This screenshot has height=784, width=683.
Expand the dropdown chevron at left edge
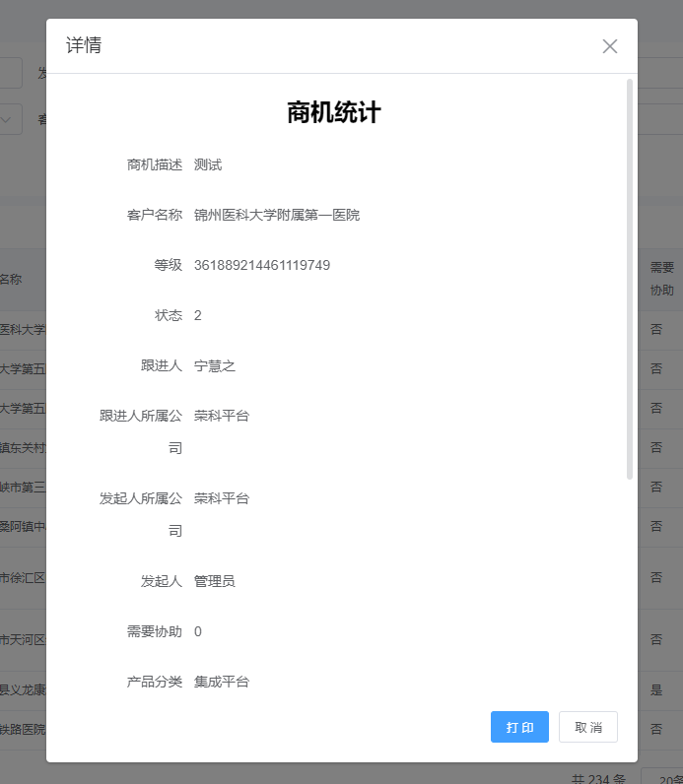pos(9,119)
